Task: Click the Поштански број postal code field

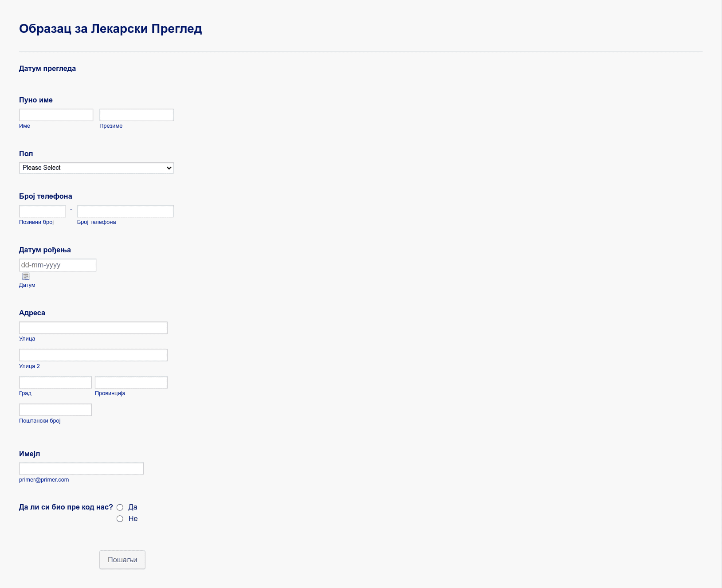Action: coord(55,410)
